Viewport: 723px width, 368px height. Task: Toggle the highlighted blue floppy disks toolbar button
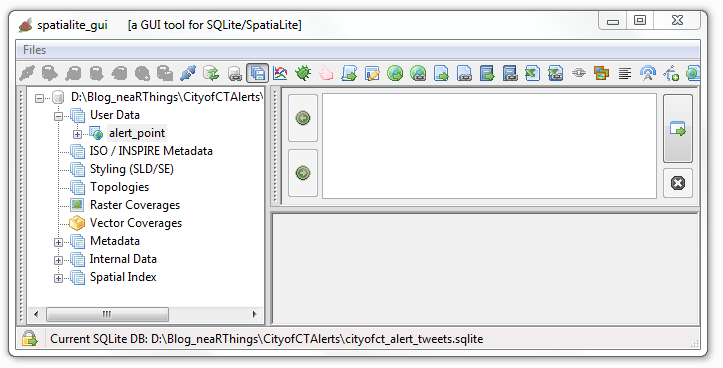(x=257, y=73)
